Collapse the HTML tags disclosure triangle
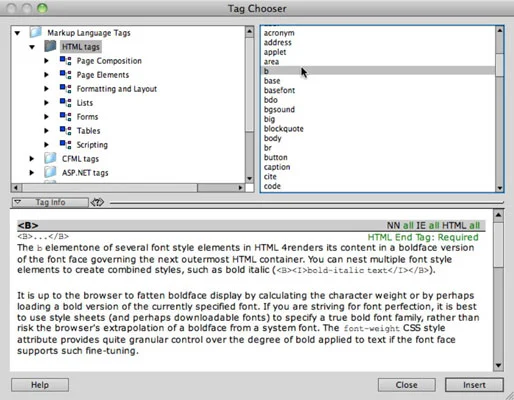The width and height of the screenshot is (514, 400). pos(32,47)
